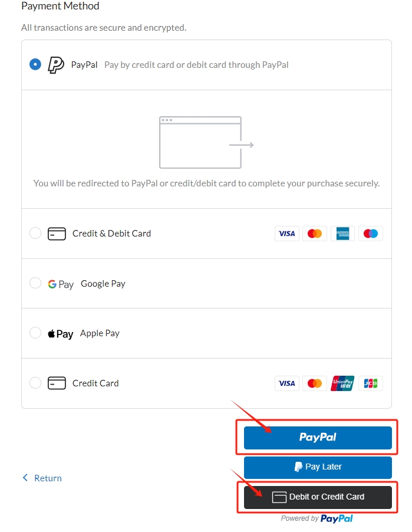Screen dimensions: 412x532
Task: Click the Visa icon in Credit & Debit Card row
Action: tap(287, 234)
